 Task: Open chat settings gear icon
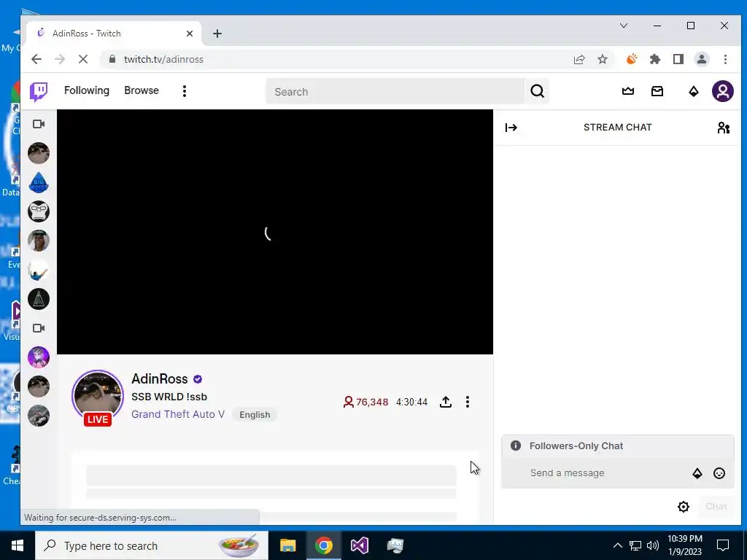(x=684, y=507)
